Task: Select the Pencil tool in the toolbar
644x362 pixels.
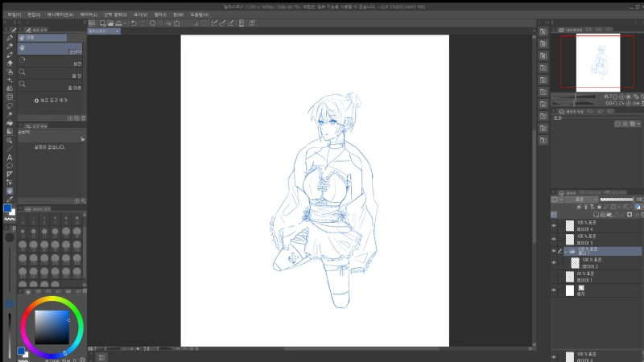Action: click(x=9, y=46)
